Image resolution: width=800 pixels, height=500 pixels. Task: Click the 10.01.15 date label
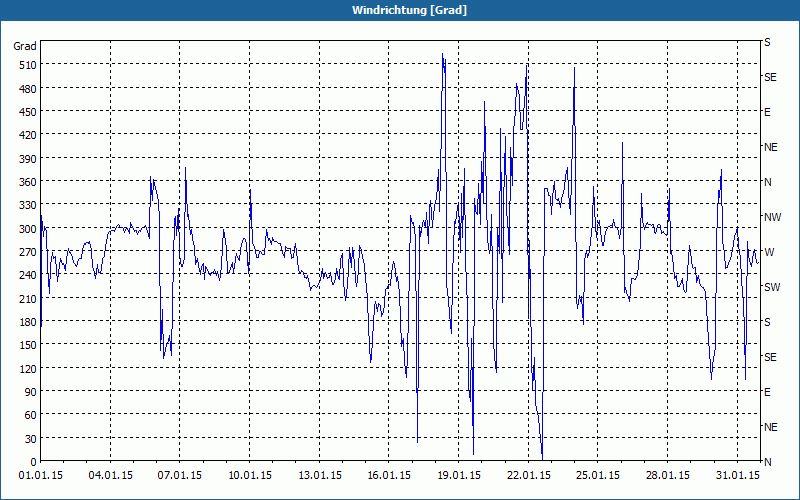coord(250,476)
